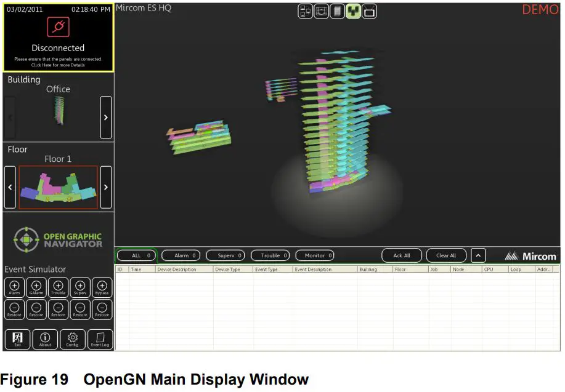Filter events by Monitor tab
Image resolution: width=565 pixels, height=392 pixels.
point(315,255)
